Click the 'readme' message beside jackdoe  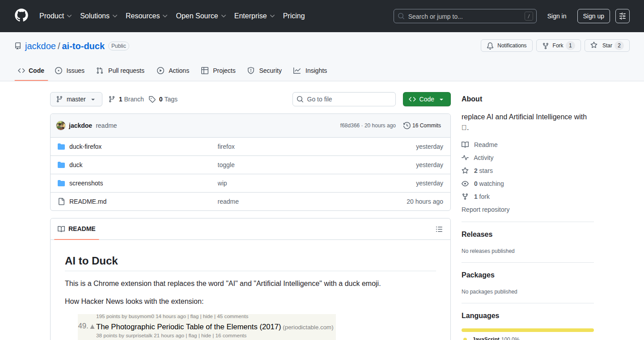coord(106,126)
